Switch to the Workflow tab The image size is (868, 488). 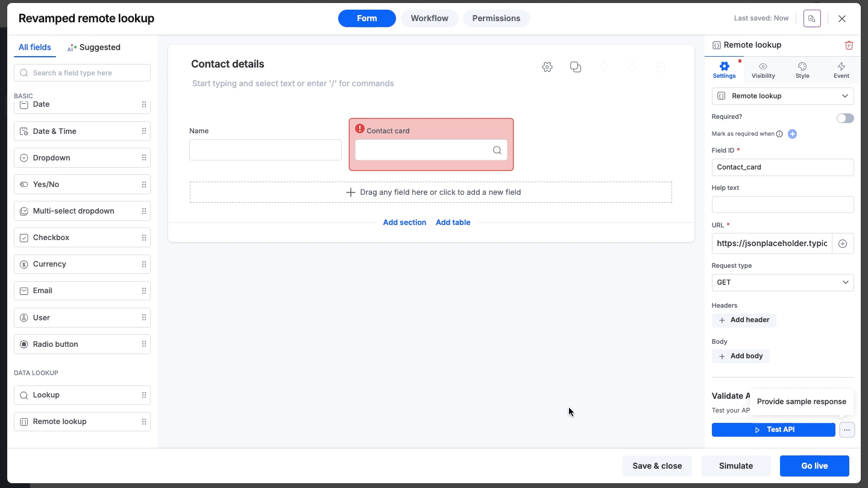(x=429, y=18)
